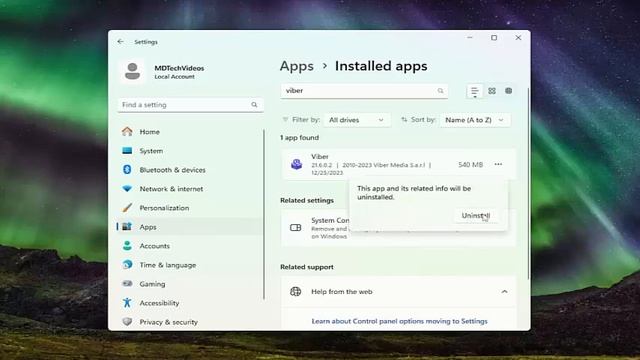Switch to tile view layout

click(x=509, y=91)
